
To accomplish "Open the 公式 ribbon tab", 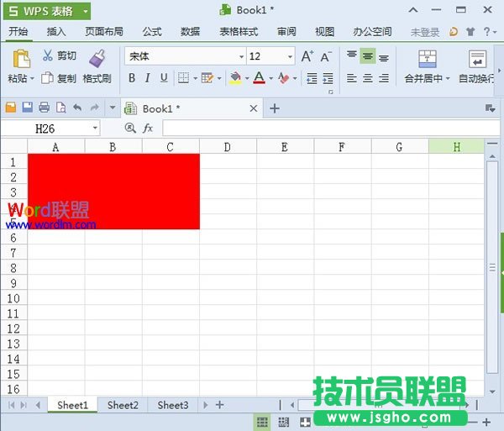I will [152, 31].
